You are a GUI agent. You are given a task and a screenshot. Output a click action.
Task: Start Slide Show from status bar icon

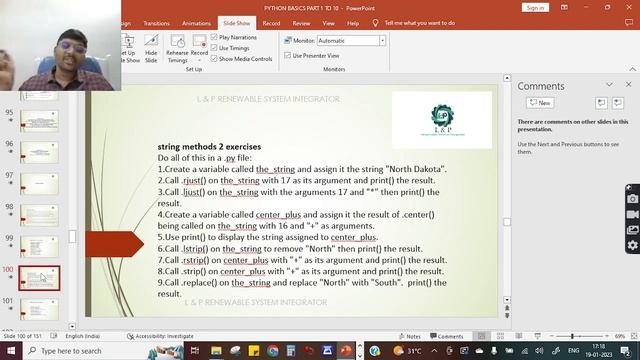click(x=538, y=336)
